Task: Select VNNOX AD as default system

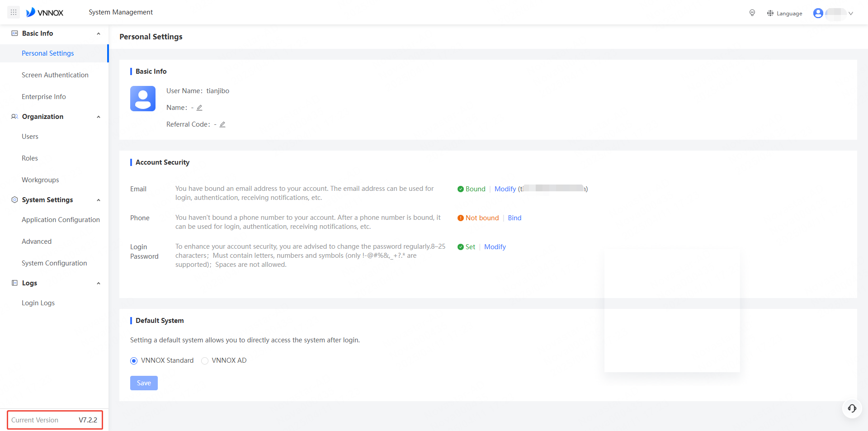Action: pyautogui.click(x=205, y=361)
